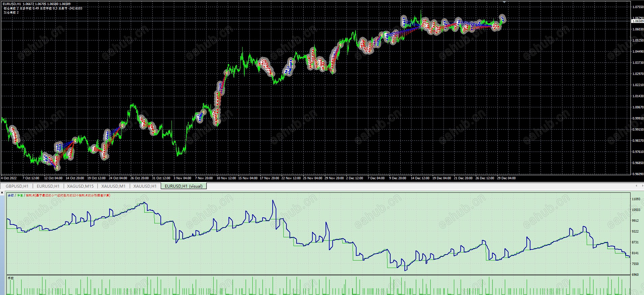Click the '29 Dec 04:00' time label
Screen dimensions: 644x295
(x=506, y=178)
